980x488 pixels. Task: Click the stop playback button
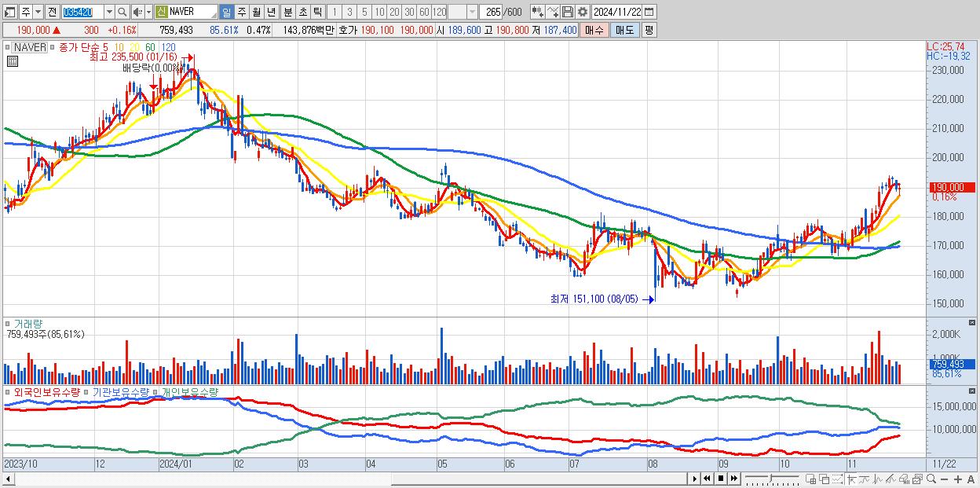[x=721, y=479]
